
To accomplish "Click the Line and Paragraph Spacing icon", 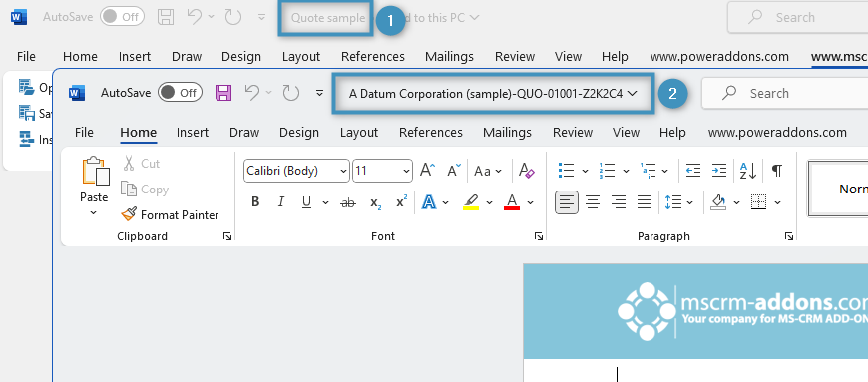I will [673, 202].
